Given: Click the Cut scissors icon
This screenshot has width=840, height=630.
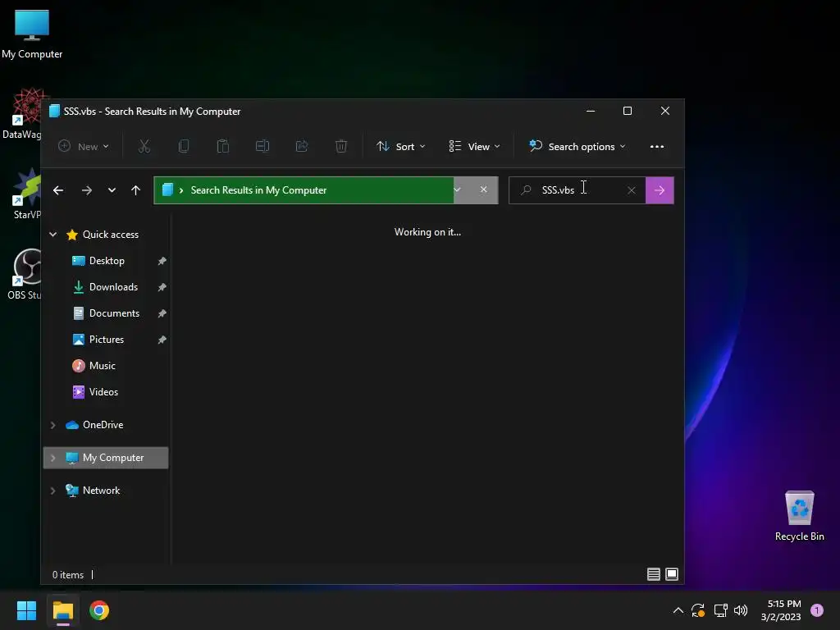Looking at the screenshot, I should [x=144, y=146].
